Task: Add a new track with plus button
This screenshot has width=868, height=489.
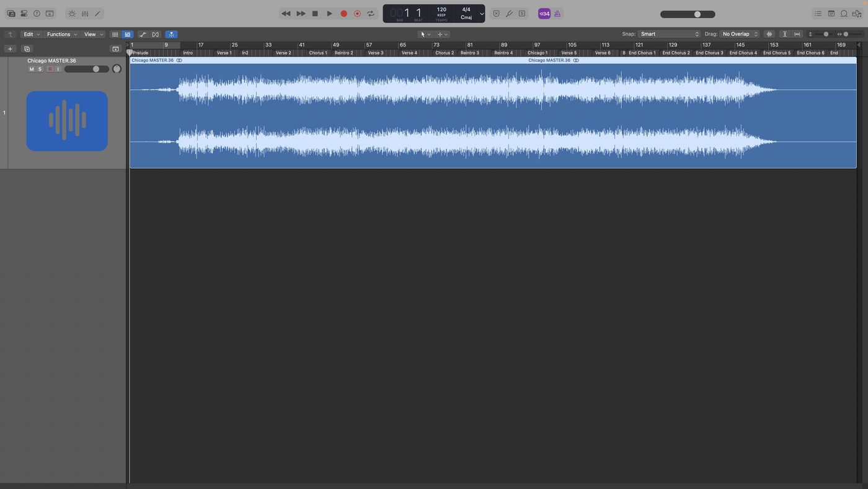Action: (x=10, y=49)
